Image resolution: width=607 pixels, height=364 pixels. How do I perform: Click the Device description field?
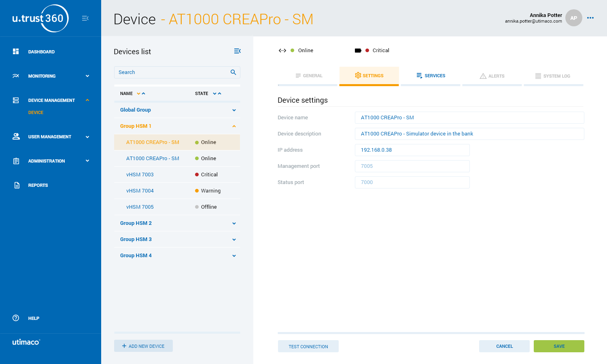tap(469, 134)
